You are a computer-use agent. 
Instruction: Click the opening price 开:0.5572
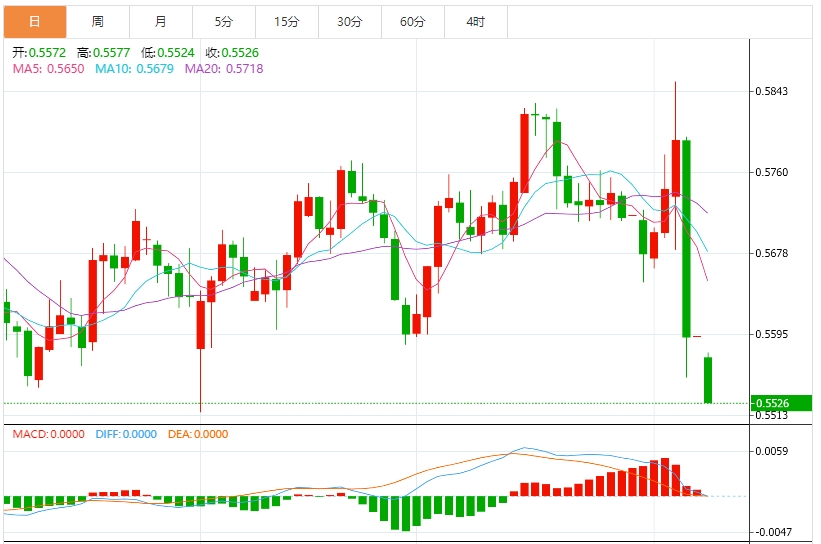coord(39,53)
